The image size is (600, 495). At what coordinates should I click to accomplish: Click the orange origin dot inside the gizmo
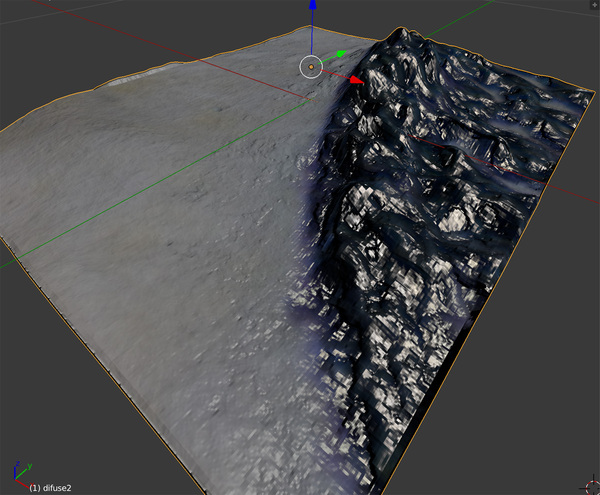(311, 67)
